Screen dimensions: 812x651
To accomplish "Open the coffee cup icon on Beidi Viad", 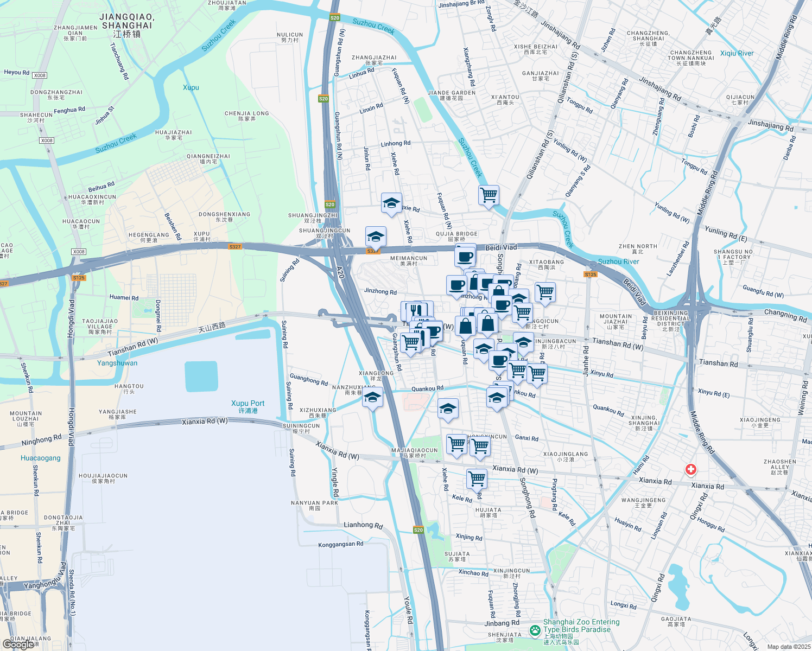I will (x=466, y=256).
